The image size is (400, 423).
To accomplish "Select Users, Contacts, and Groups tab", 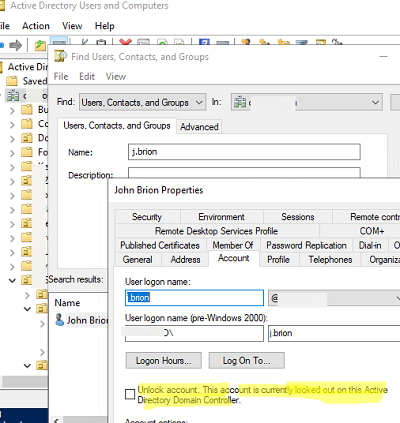I will point(117,126).
